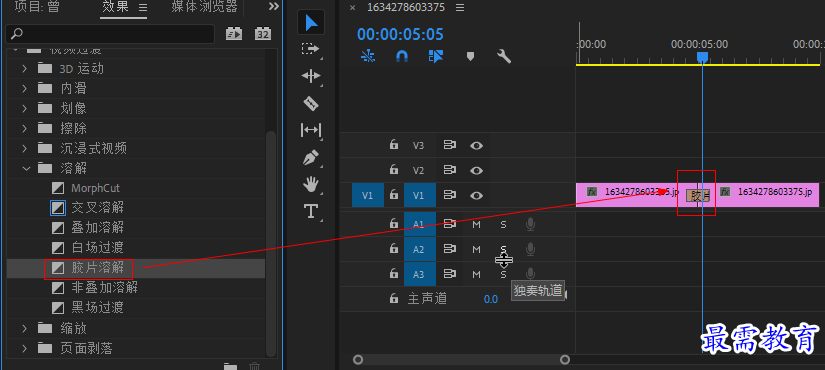This screenshot has width=825, height=370.
Task: Enable voice-over record on track A1
Action: 530,225
